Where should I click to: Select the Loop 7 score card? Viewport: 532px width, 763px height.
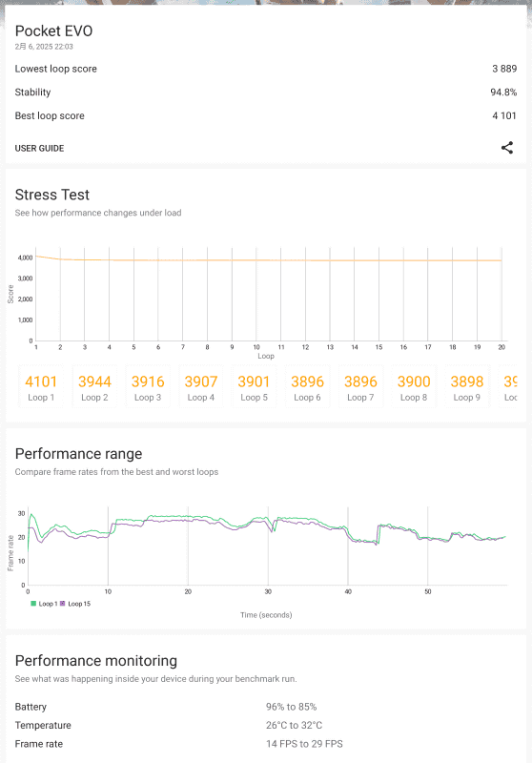(x=360, y=386)
